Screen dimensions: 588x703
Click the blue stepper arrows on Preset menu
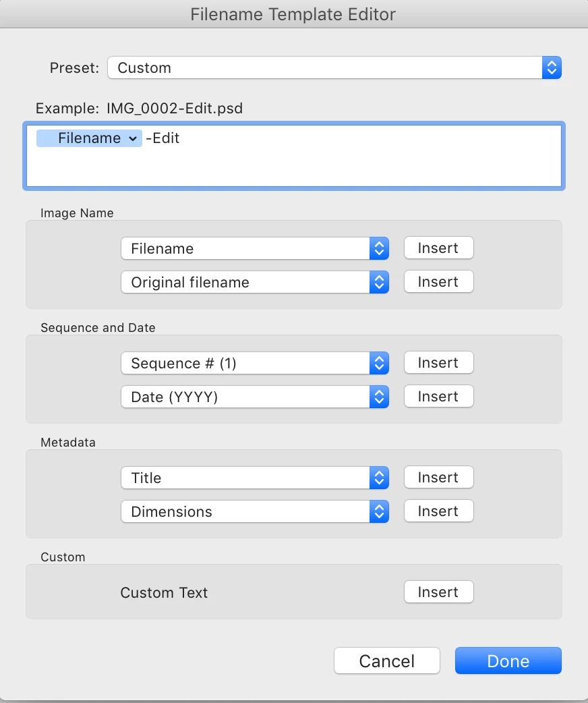click(552, 67)
